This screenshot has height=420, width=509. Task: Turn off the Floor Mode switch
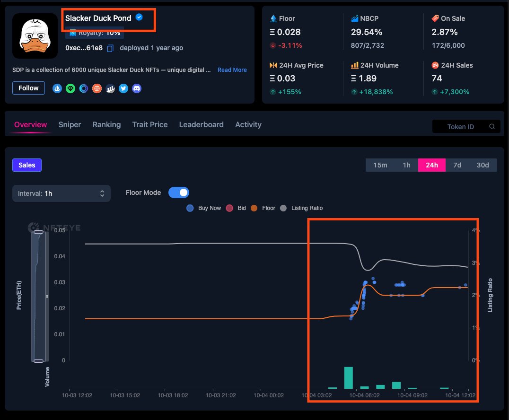point(178,192)
